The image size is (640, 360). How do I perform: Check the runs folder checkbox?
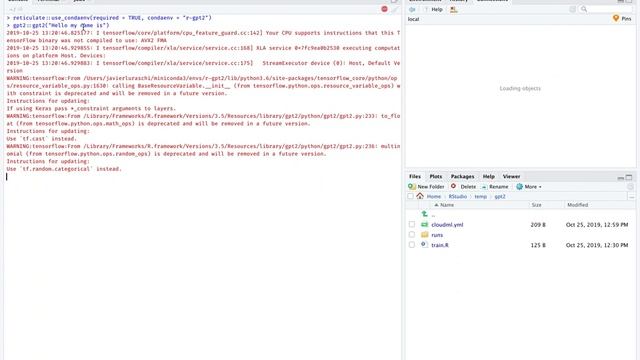411,235
